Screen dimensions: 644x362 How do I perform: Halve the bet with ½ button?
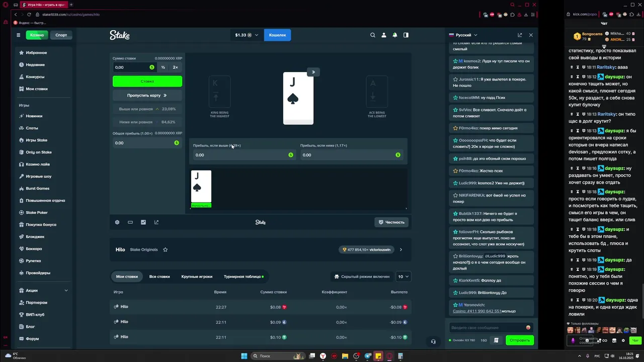click(x=163, y=67)
